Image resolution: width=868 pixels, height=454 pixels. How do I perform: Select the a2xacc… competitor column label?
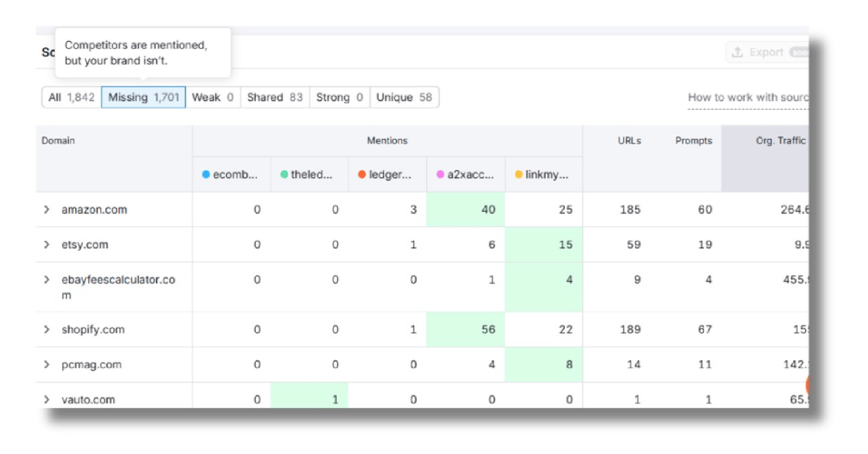(x=470, y=175)
